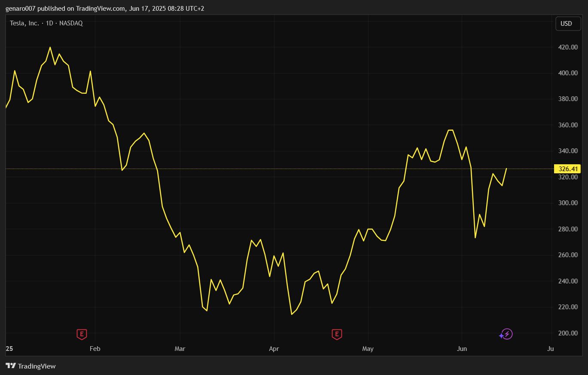588x375 pixels.
Task: Click the 326.41 current price label
Action: 567,169
